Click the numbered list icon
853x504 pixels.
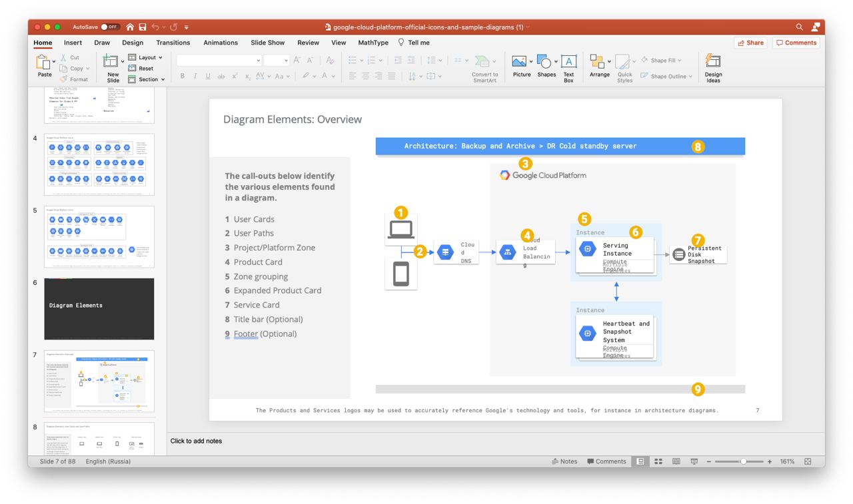click(371, 60)
